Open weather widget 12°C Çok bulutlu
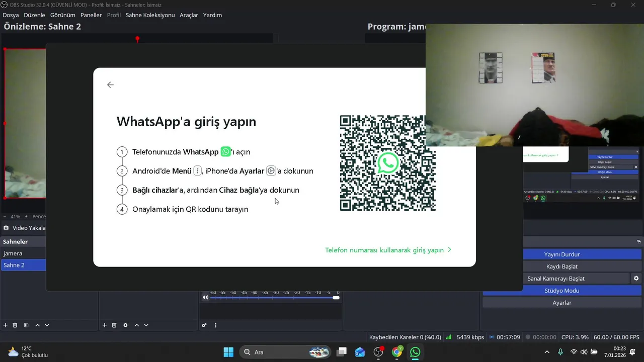 (x=28, y=351)
